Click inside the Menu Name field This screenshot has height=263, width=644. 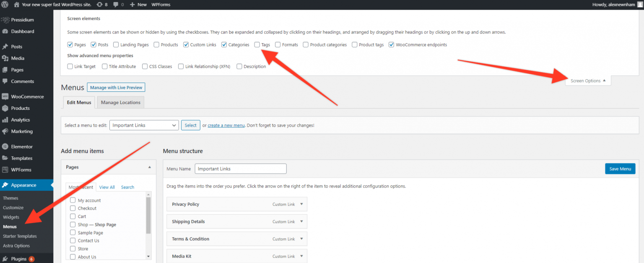[x=241, y=169]
